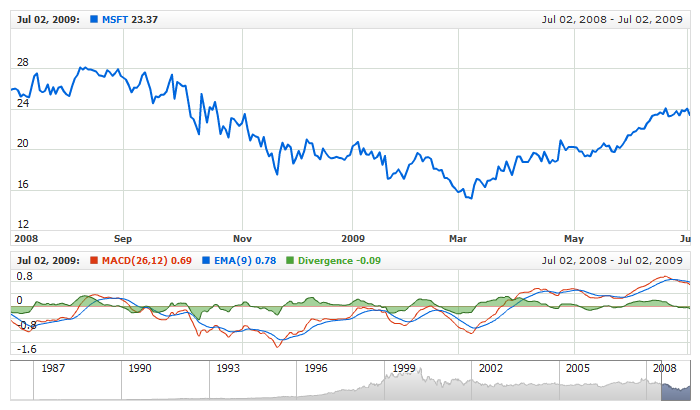
Task: Click 2005 in the range scroller timeline
Action: pos(579,368)
